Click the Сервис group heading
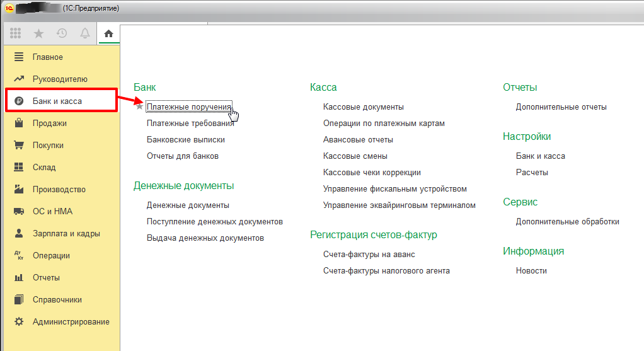Image resolution: width=644 pixels, height=351 pixels. click(520, 202)
